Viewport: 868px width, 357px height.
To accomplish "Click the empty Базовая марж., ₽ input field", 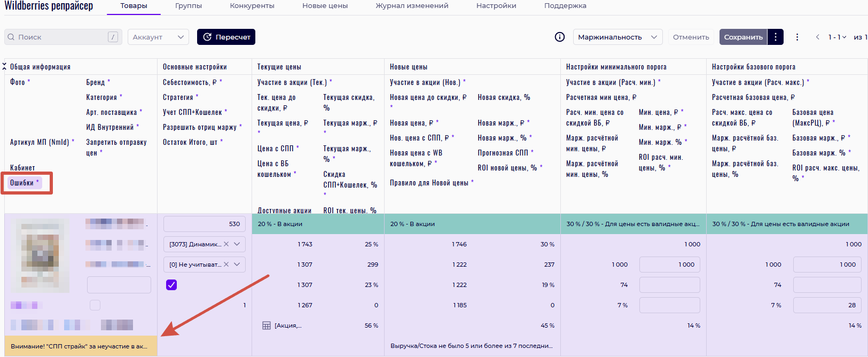I will point(827,285).
